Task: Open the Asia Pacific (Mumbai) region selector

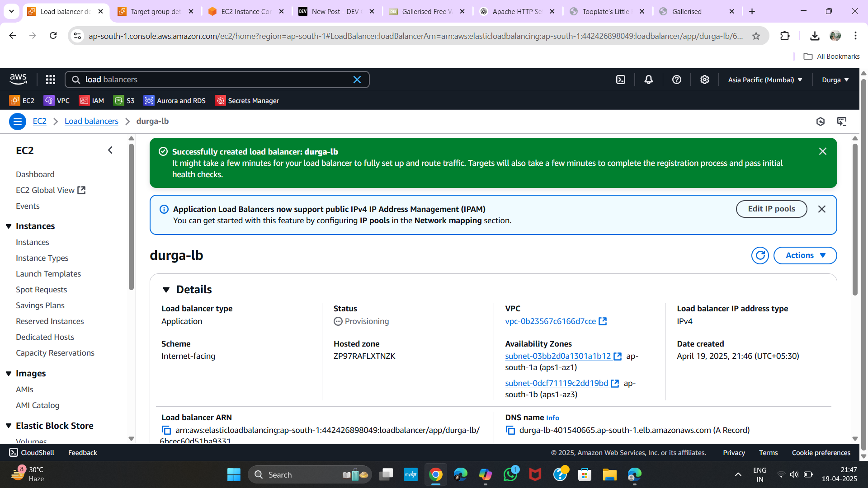Action: (x=765, y=80)
